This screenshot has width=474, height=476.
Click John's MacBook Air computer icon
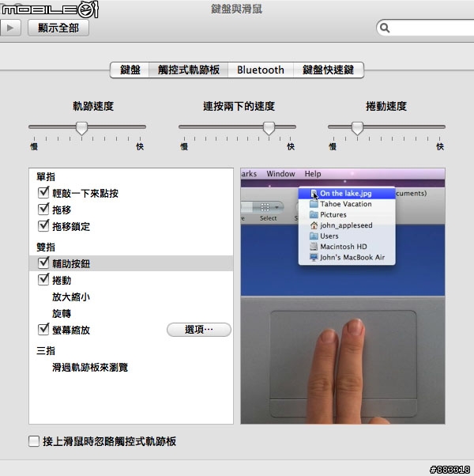[314, 257]
